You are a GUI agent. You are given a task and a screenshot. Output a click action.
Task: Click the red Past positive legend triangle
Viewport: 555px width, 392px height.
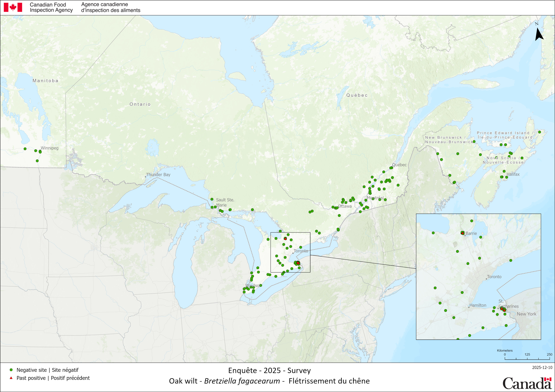tap(11, 378)
